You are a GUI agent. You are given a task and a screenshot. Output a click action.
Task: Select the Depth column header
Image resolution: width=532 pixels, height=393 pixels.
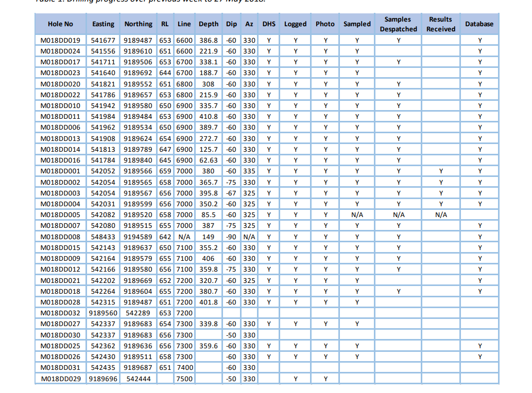click(x=209, y=24)
